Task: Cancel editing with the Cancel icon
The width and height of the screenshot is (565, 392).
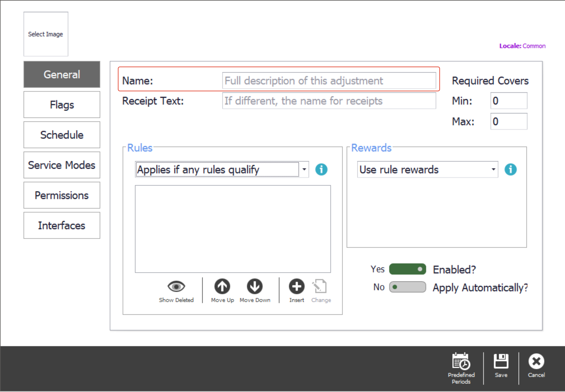Action: pos(536,361)
